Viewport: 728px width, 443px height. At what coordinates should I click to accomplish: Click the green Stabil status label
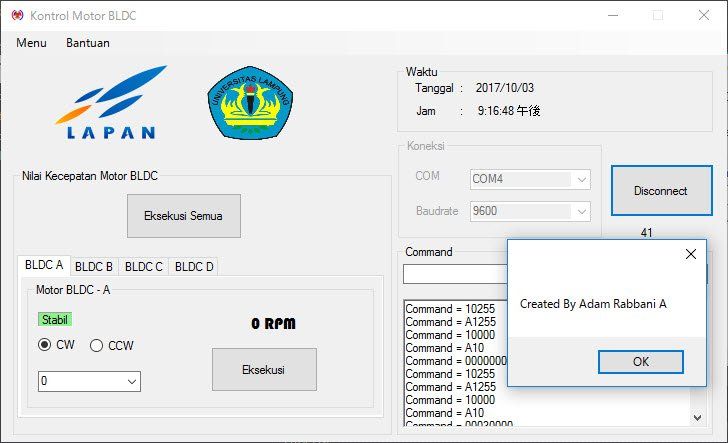pyautogui.click(x=55, y=319)
